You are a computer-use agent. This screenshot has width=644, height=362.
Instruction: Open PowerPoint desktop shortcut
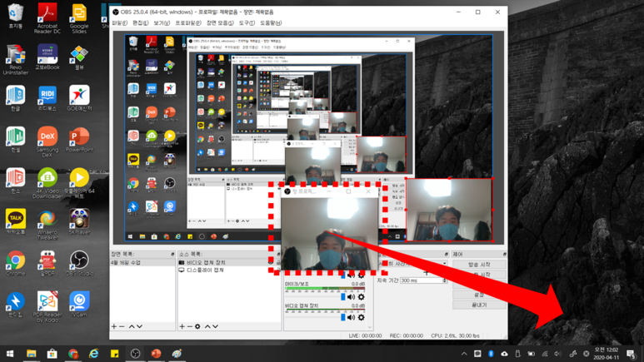[x=79, y=140]
